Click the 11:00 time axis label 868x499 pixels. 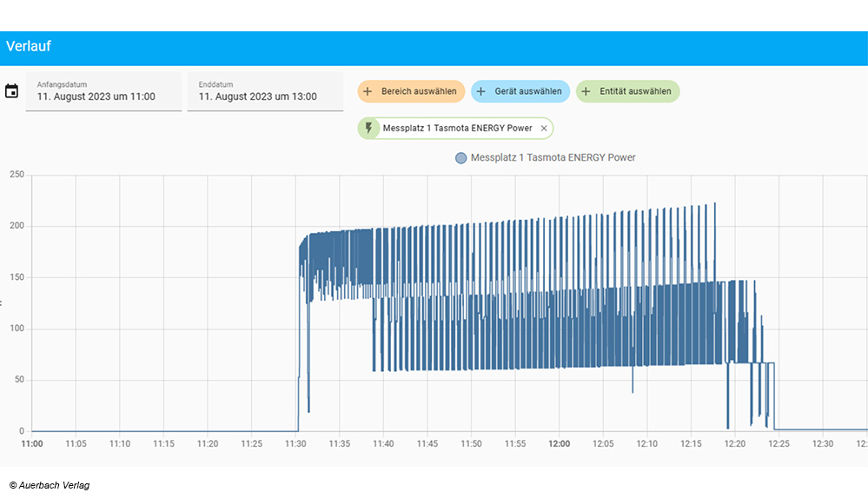(x=32, y=443)
